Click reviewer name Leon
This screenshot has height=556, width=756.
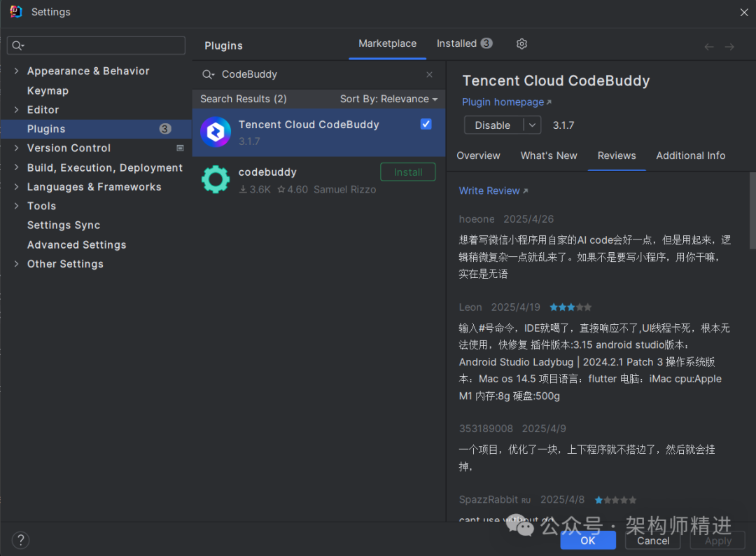[470, 307]
